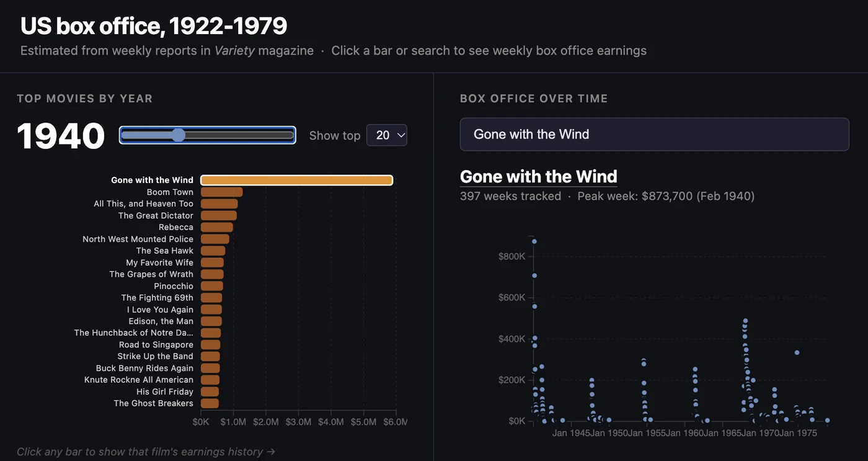Select The Sea Hawk bar
This screenshot has width=868, height=461.
pyautogui.click(x=213, y=251)
